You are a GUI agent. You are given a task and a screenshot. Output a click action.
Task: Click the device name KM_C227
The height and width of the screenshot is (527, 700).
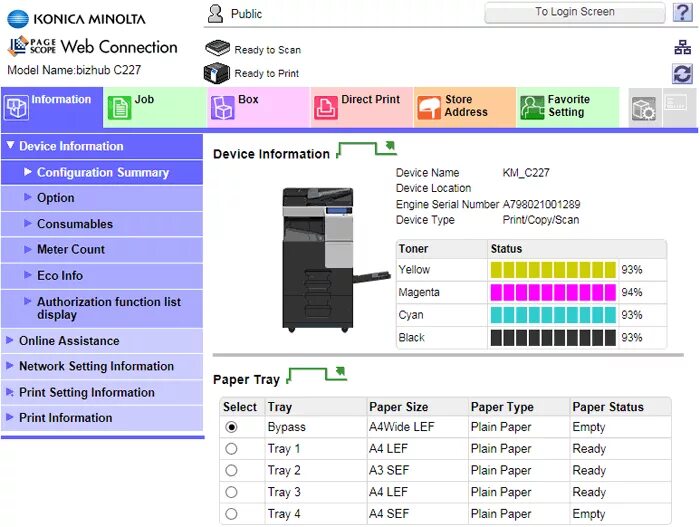pyautogui.click(x=526, y=173)
